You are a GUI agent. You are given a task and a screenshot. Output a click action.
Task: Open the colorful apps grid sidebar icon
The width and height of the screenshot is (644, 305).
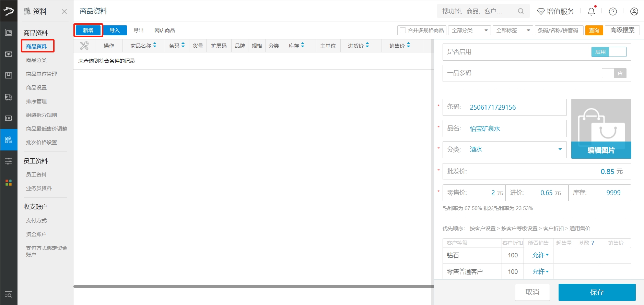(9, 183)
